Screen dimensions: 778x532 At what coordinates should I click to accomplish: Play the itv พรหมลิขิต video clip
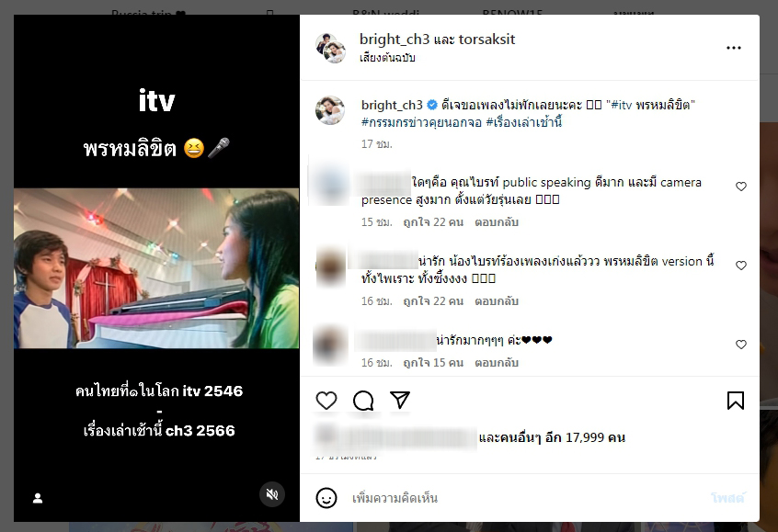(x=156, y=268)
